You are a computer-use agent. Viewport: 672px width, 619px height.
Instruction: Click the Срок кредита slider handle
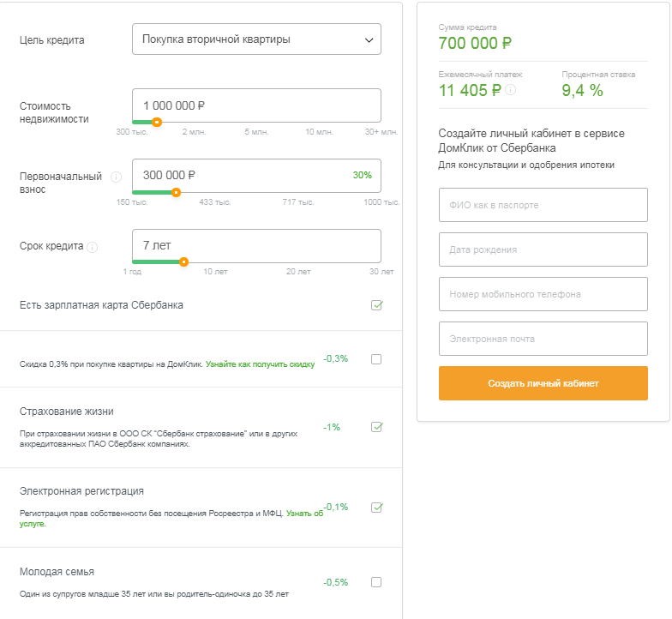click(x=183, y=263)
